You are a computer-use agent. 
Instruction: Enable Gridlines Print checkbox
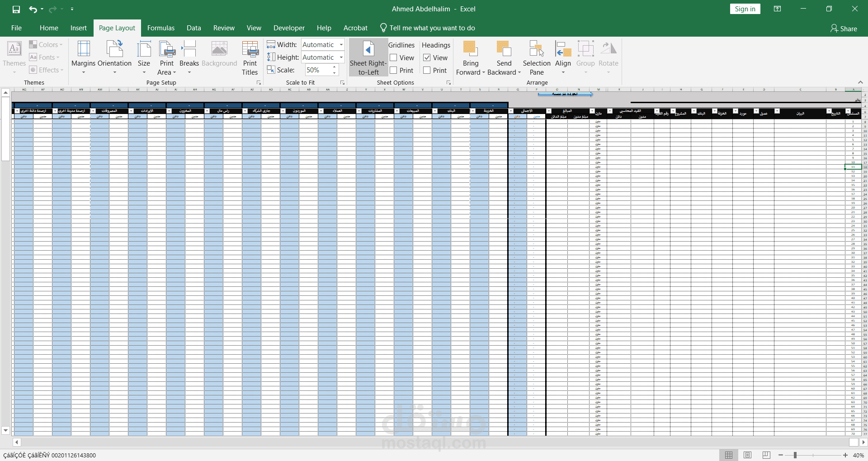click(x=394, y=70)
